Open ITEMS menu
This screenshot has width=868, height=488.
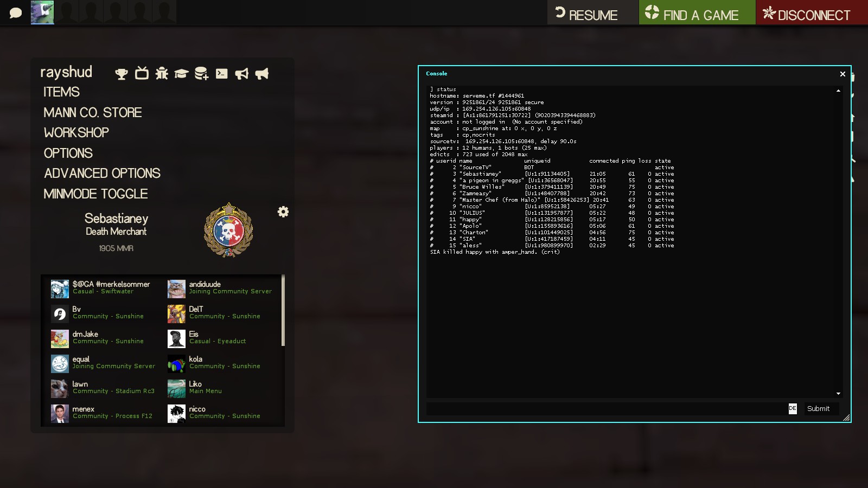pyautogui.click(x=61, y=92)
